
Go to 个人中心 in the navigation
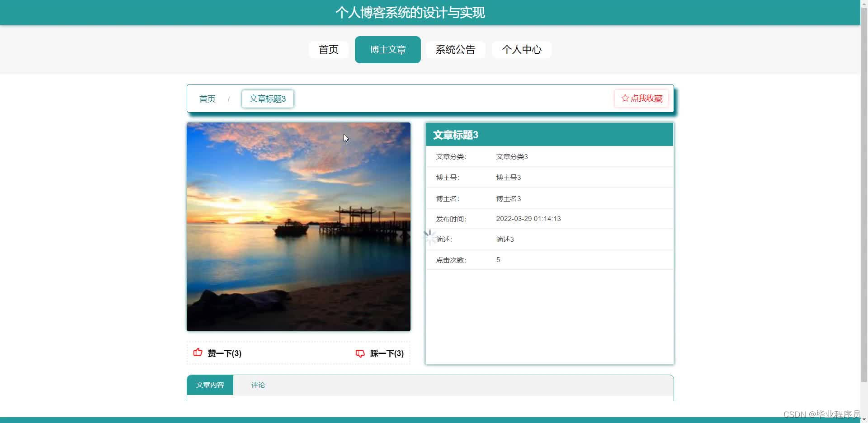522,50
